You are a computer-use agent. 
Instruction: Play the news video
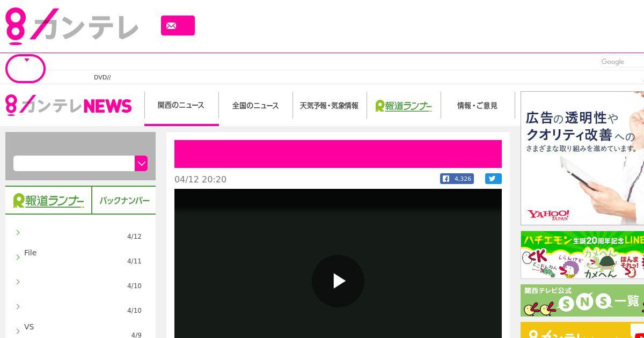point(338,281)
